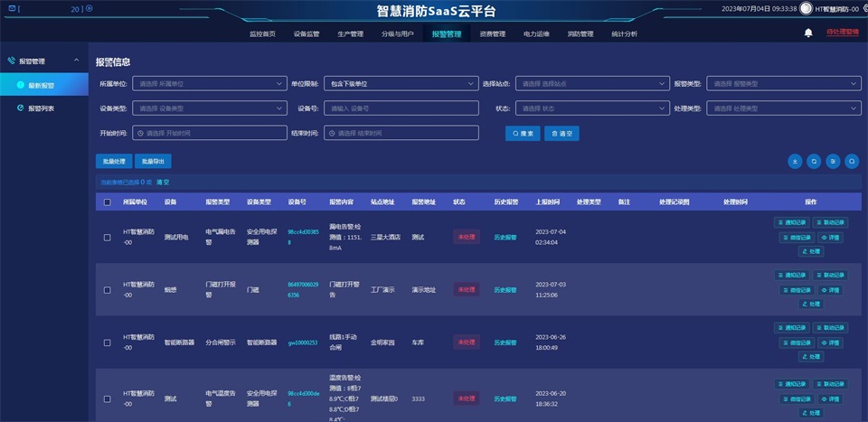Open 详情 for the 工厂演示 row

(x=830, y=290)
